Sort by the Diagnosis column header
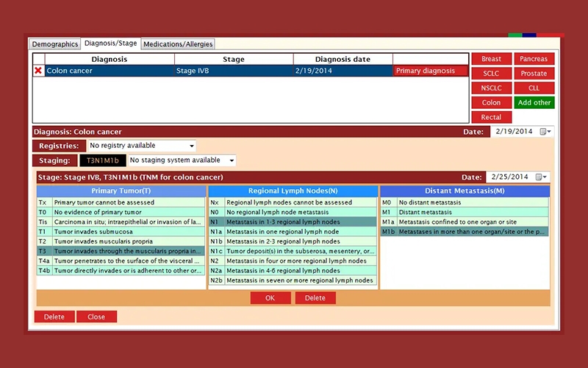This screenshot has width=588, height=368. (110, 60)
